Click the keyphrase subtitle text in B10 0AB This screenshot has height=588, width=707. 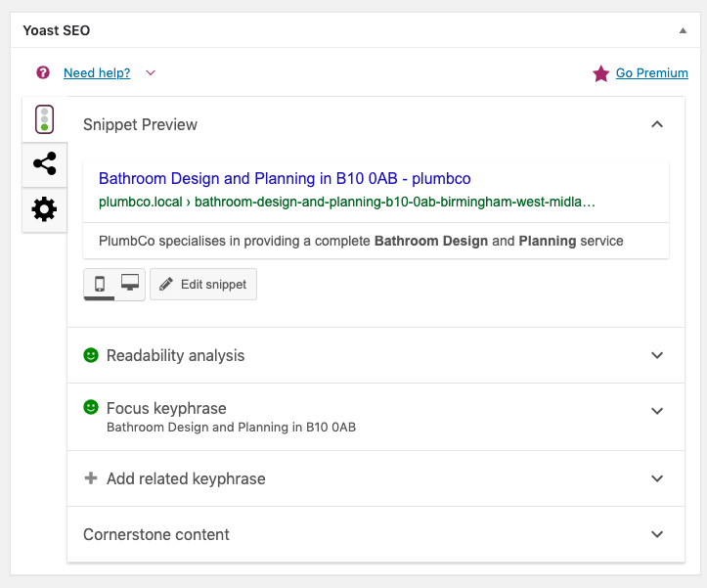pyautogui.click(x=232, y=428)
